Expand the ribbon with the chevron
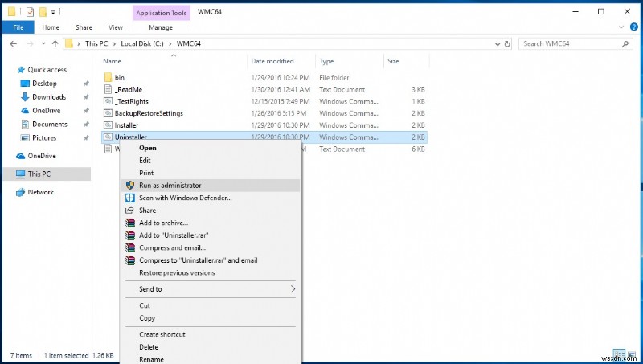Image resolution: width=643 pixels, height=364 pixels. tap(621, 27)
